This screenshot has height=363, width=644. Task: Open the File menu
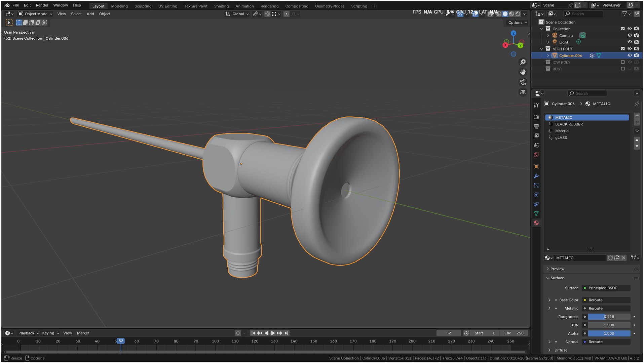(x=16, y=5)
